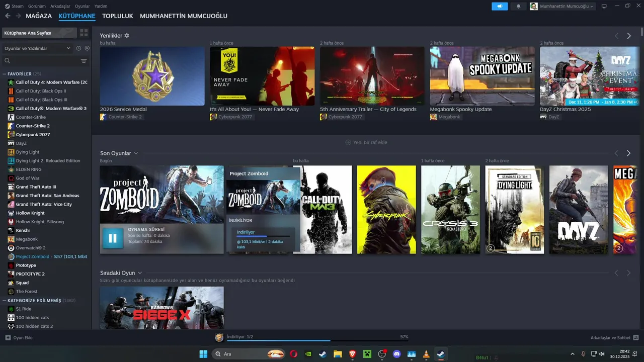Screen dimensions: 644x362
Task: Select Grand Theft Auto: Vice City
Action: 44,204
